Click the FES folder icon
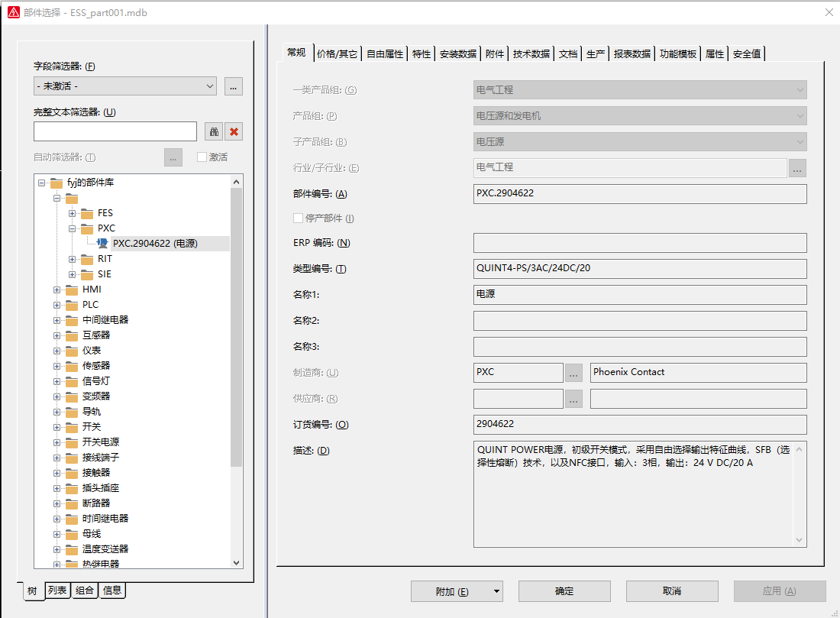This screenshot has width=840, height=618. coord(87,213)
